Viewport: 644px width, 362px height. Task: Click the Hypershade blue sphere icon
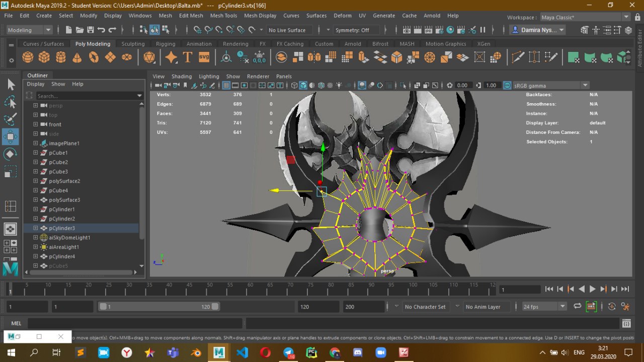click(x=450, y=30)
